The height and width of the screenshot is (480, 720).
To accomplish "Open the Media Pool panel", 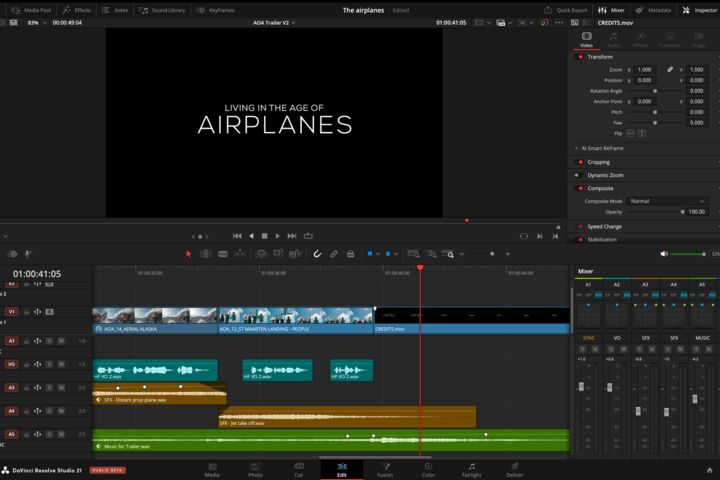I will 31,10.
